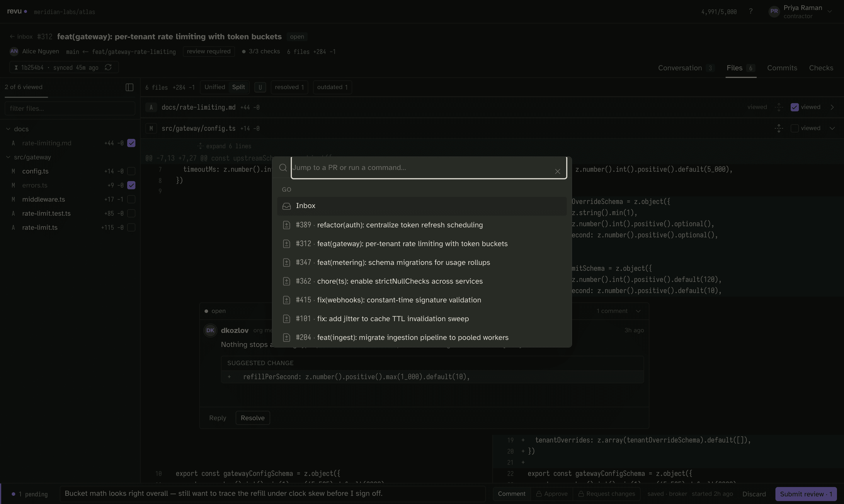The image size is (844, 504).
Task: Click the PR icon next to #415
Action: (286, 300)
